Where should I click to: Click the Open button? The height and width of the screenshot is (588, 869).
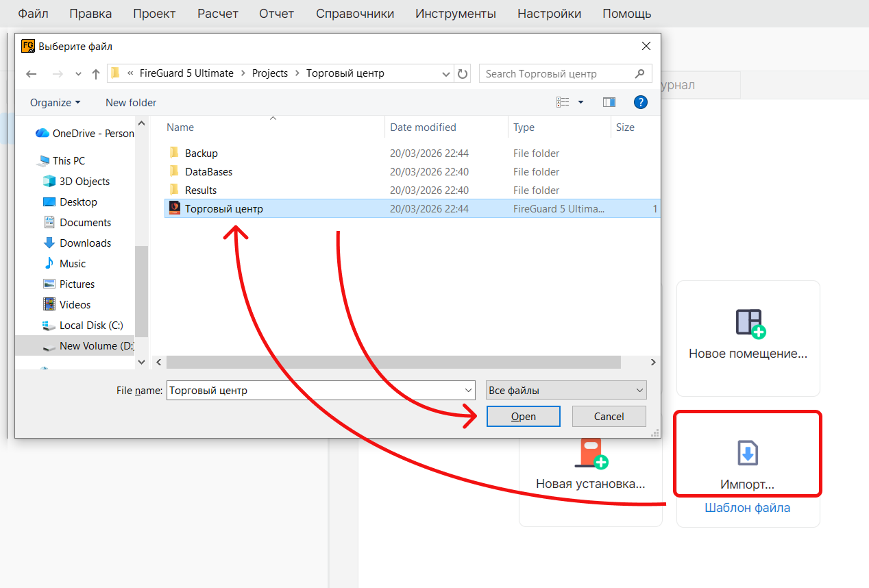[x=524, y=416]
